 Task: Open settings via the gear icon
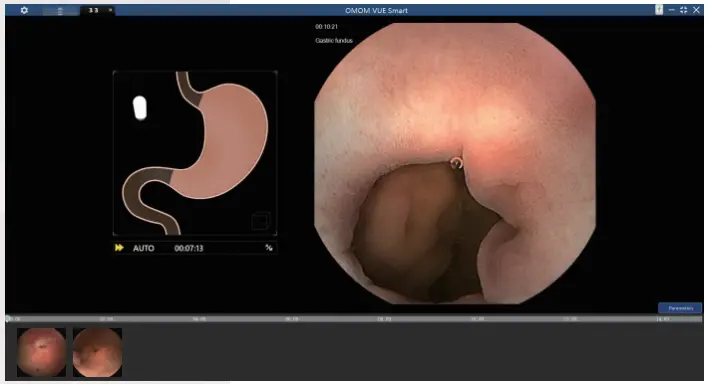click(24, 10)
